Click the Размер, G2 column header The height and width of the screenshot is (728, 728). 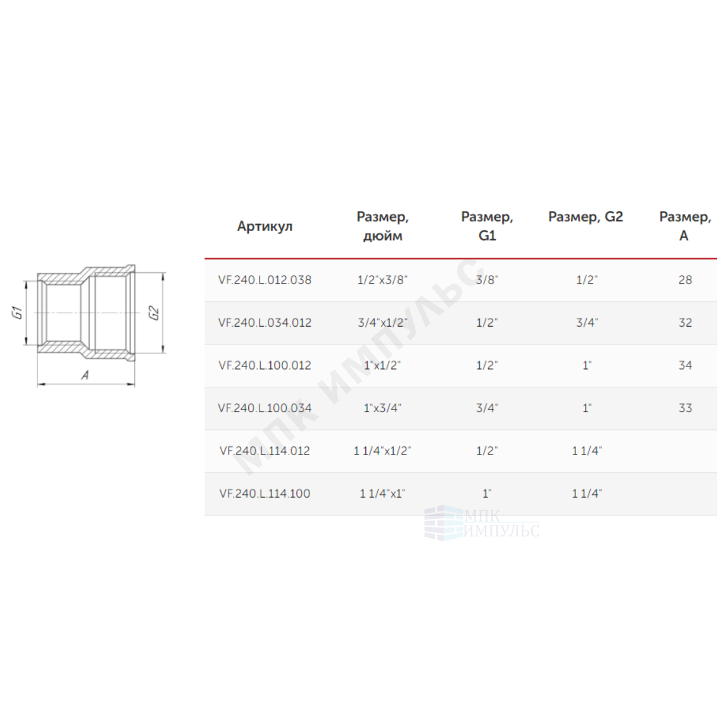[x=586, y=217]
